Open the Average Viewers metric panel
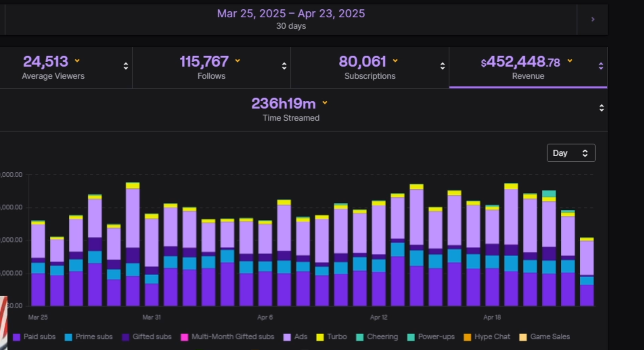 coord(53,67)
